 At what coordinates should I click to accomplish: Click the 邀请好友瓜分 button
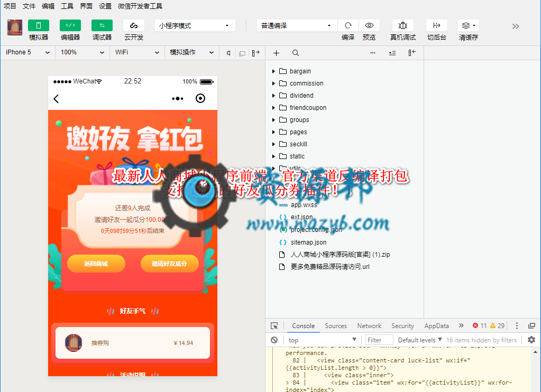click(x=169, y=264)
